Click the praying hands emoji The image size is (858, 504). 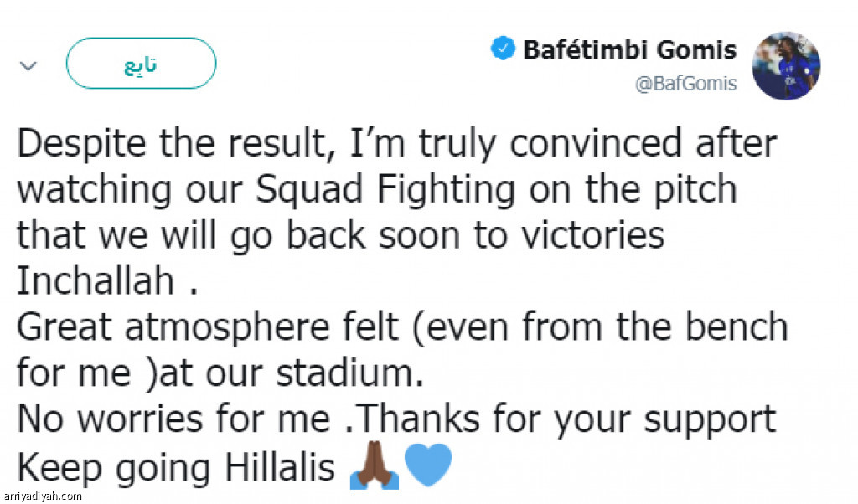pos(374,467)
